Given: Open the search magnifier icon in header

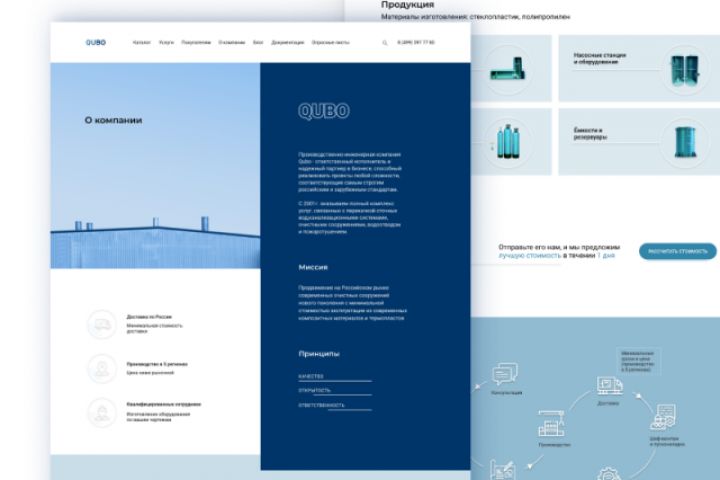Looking at the screenshot, I should (x=385, y=43).
